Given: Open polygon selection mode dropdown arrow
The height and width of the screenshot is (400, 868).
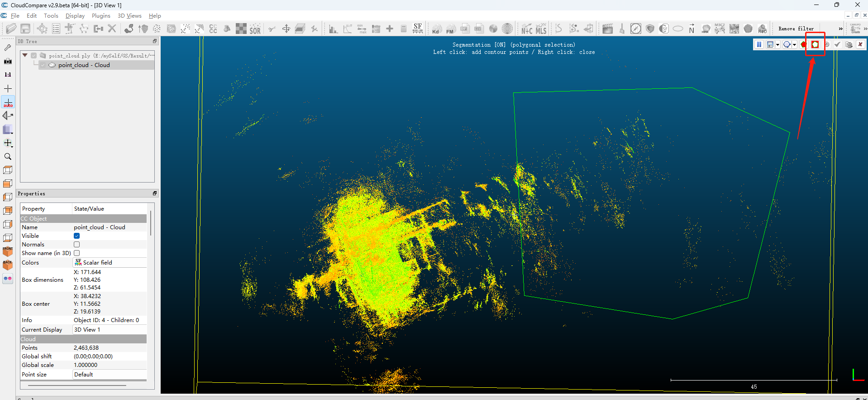Looking at the screenshot, I should (794, 45).
